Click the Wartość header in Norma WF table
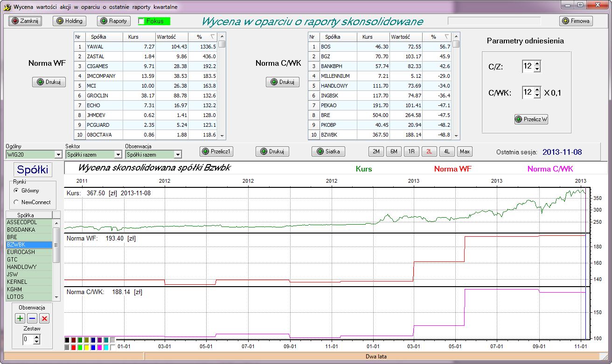Viewport: 612px width, 364px height. point(172,37)
